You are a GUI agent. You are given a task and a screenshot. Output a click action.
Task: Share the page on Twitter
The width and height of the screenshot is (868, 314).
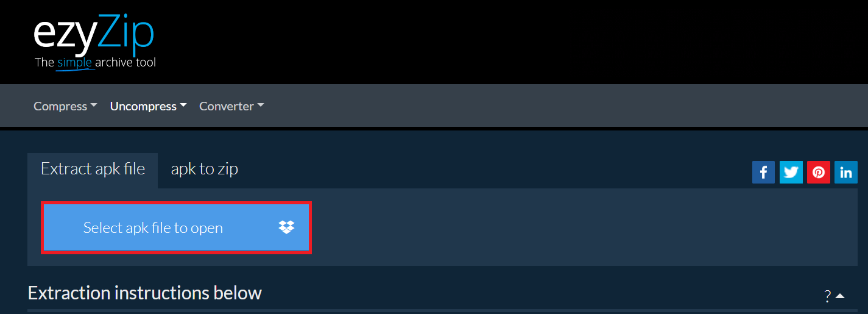(x=791, y=173)
